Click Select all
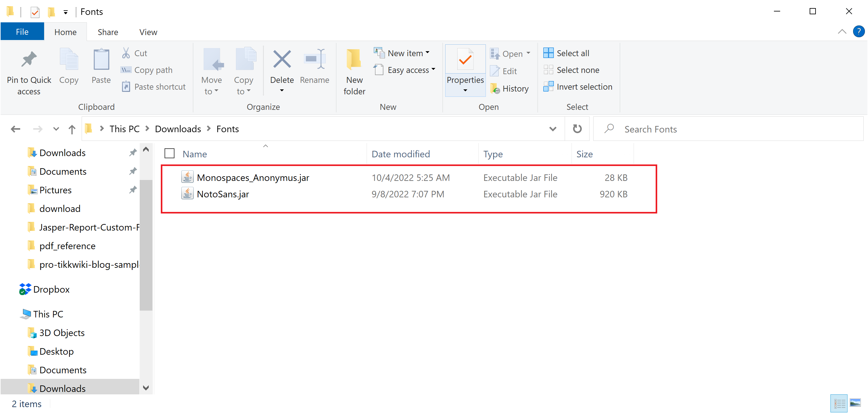This screenshot has height=413, width=868. 567,53
